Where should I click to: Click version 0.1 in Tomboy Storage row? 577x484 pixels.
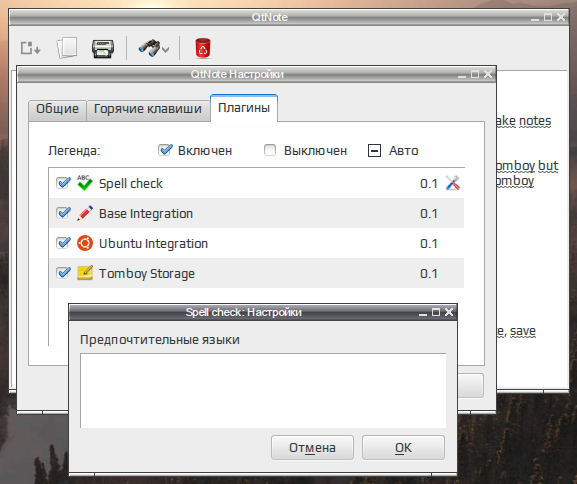pyautogui.click(x=429, y=274)
